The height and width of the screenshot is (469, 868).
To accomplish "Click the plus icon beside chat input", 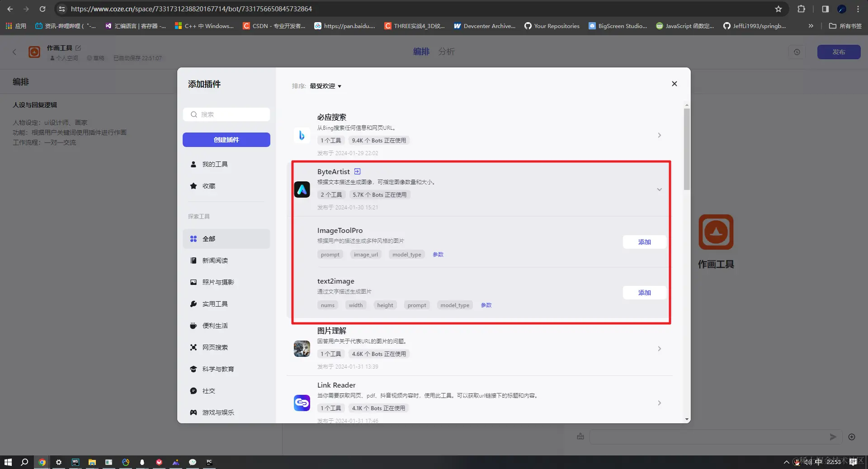I will [x=852, y=436].
